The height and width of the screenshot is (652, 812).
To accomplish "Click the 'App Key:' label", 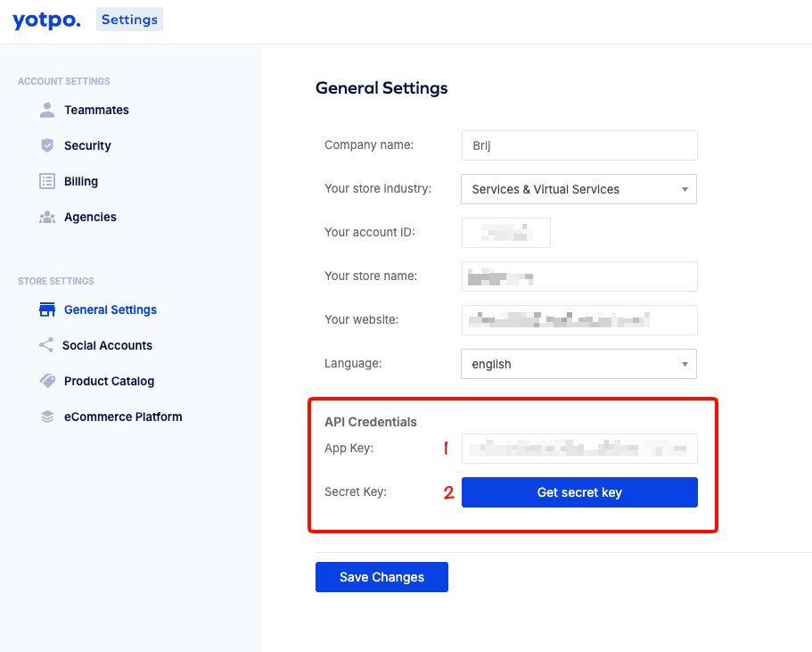I will 349,448.
